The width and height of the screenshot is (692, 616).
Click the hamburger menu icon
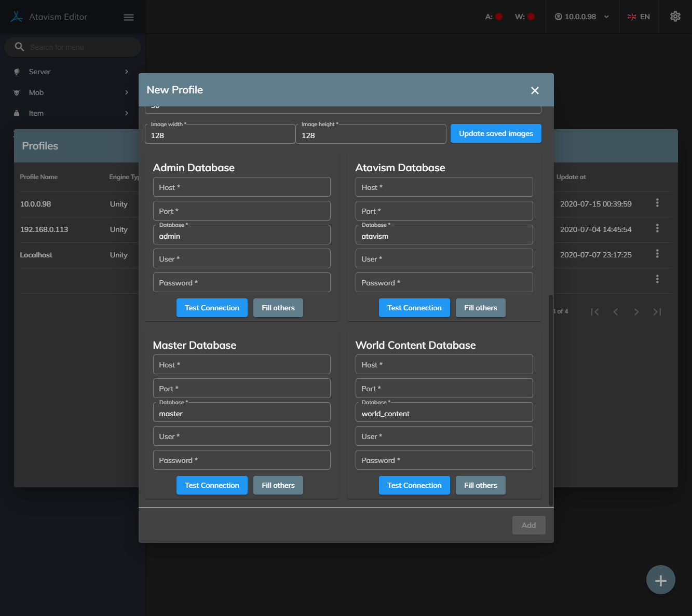click(129, 17)
